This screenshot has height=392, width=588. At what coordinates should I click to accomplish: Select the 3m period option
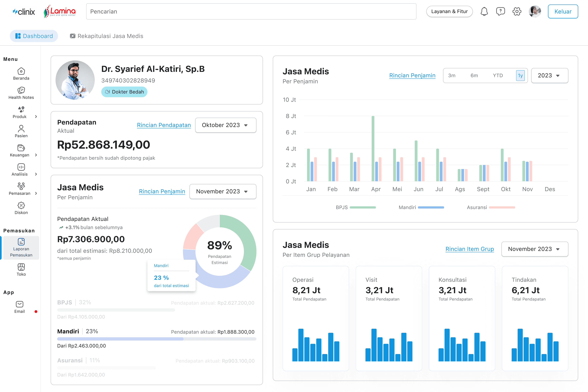[452, 75]
